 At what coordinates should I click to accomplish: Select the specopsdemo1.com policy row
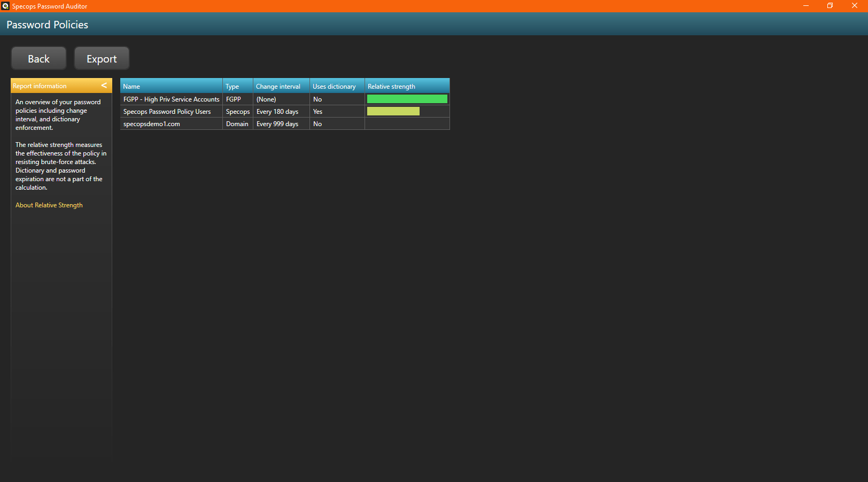(x=152, y=124)
